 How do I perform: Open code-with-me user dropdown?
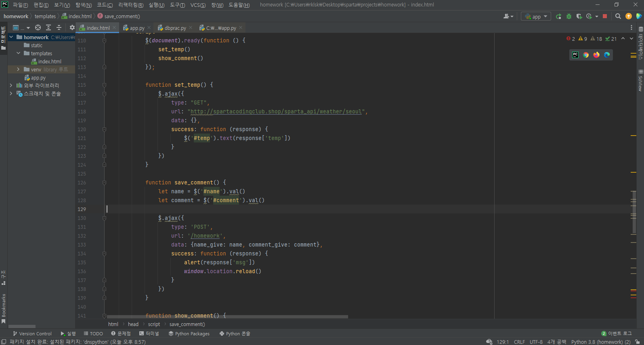point(508,17)
